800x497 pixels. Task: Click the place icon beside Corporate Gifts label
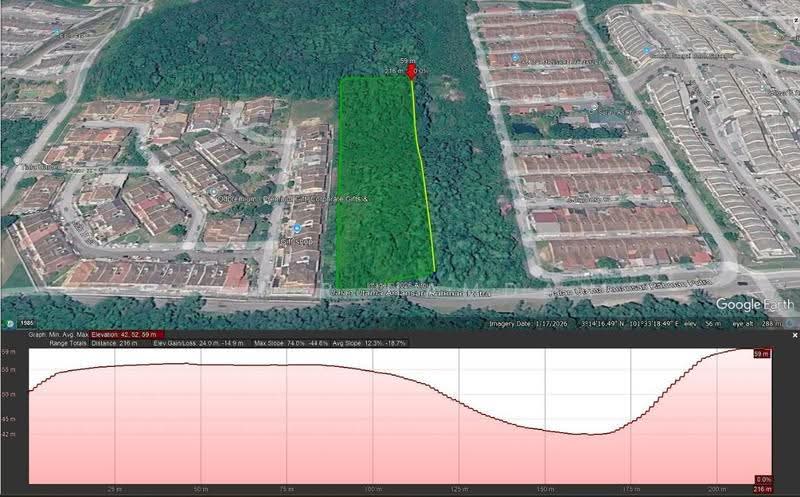click(x=212, y=191)
